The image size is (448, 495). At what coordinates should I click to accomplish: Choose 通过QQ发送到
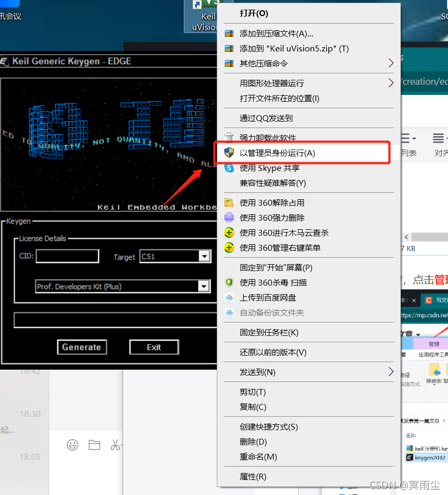click(309, 118)
